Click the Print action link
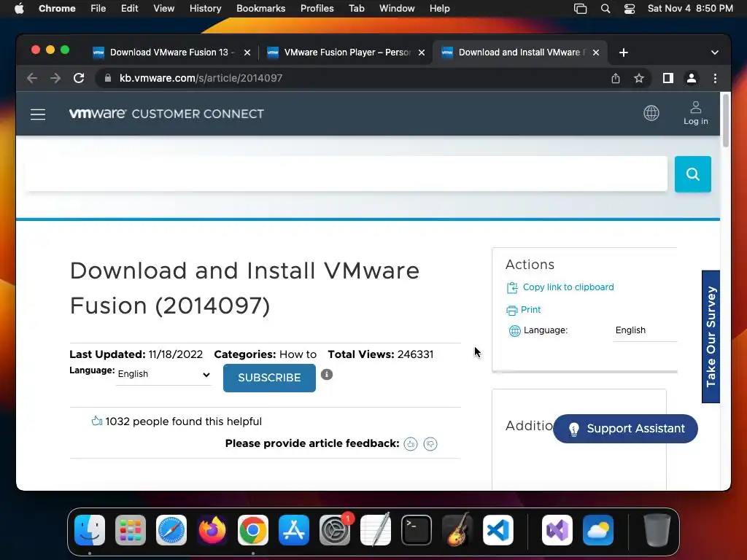This screenshot has width=747, height=560. [x=524, y=310]
